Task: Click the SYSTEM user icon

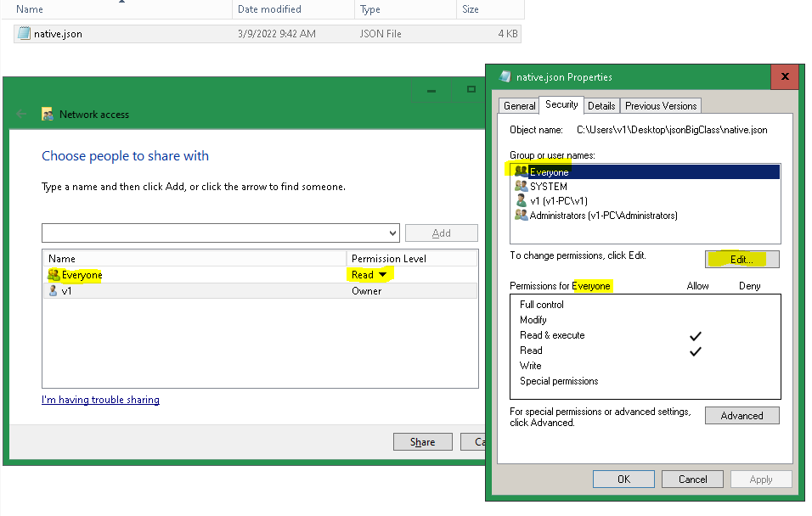Action: [x=522, y=186]
